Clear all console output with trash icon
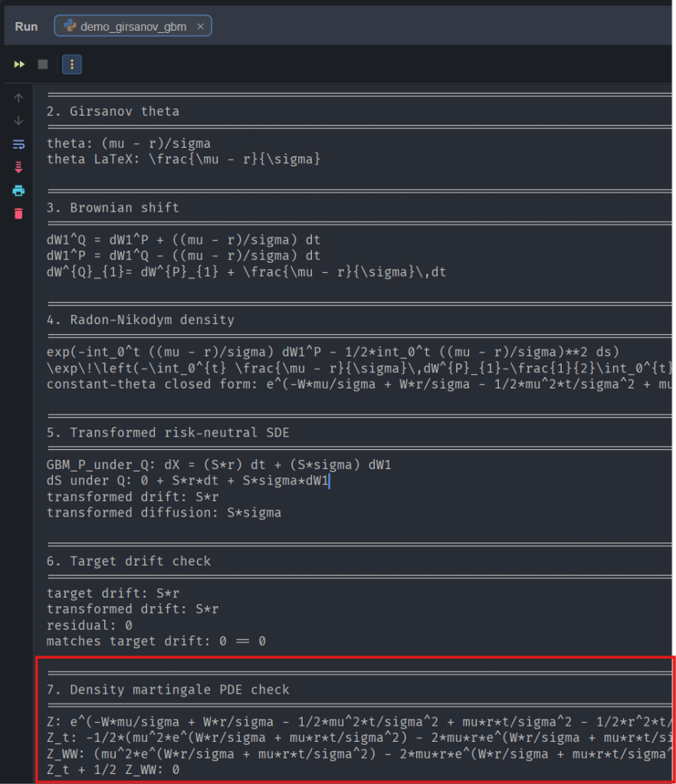The width and height of the screenshot is (676, 784). (x=18, y=214)
